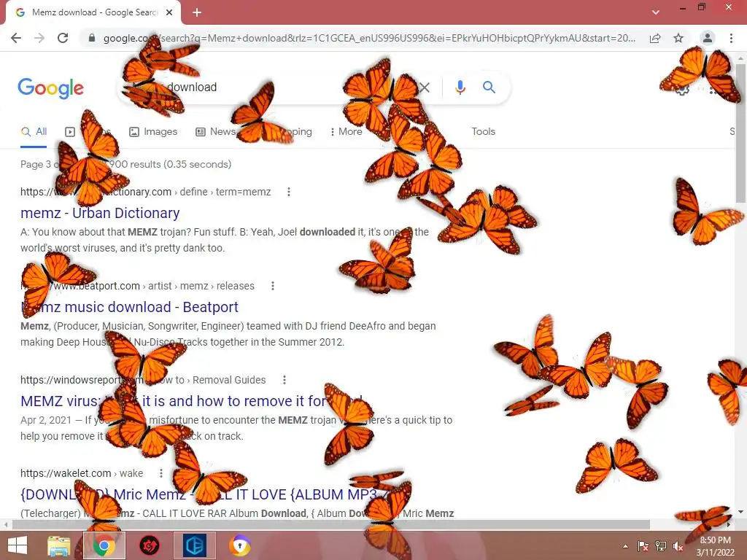Start voice search with the microphone
The height and width of the screenshot is (560, 747).
point(460,87)
